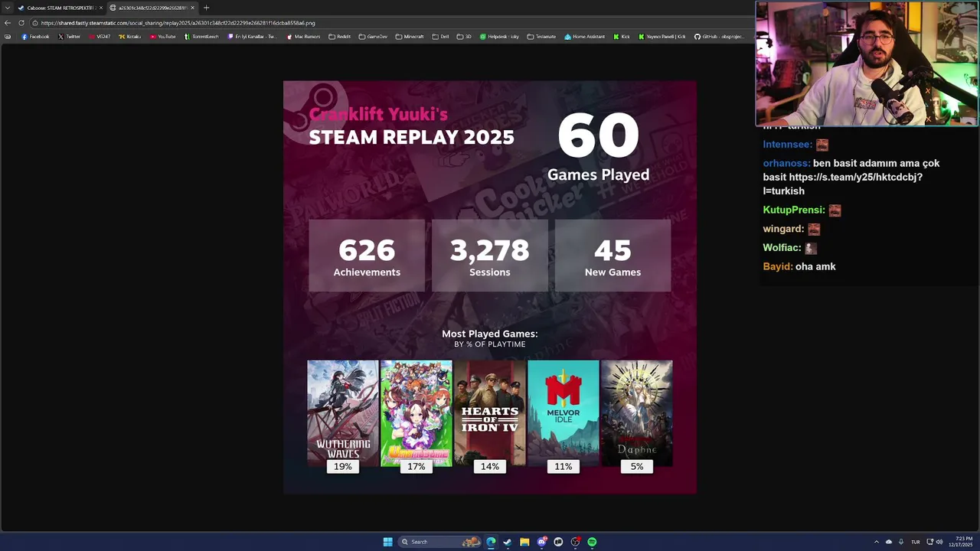Open the Home Assistant bookmark
The image size is (980, 551).
[x=585, y=37]
